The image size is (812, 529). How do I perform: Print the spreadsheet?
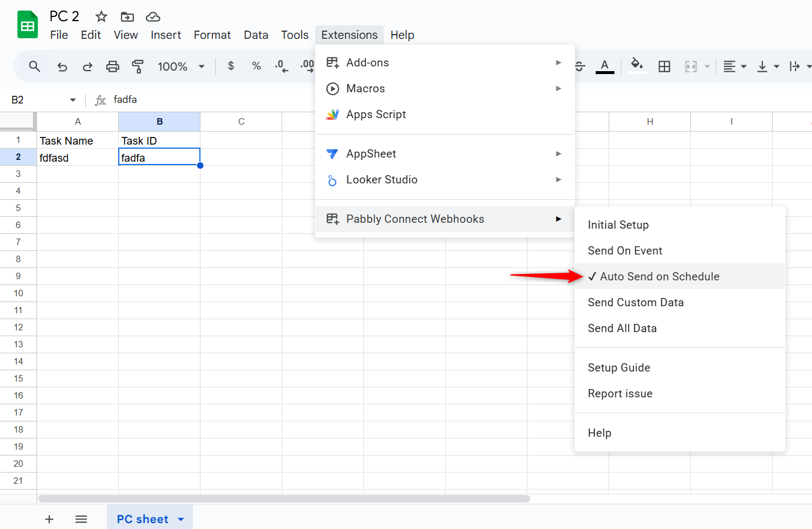click(x=112, y=66)
